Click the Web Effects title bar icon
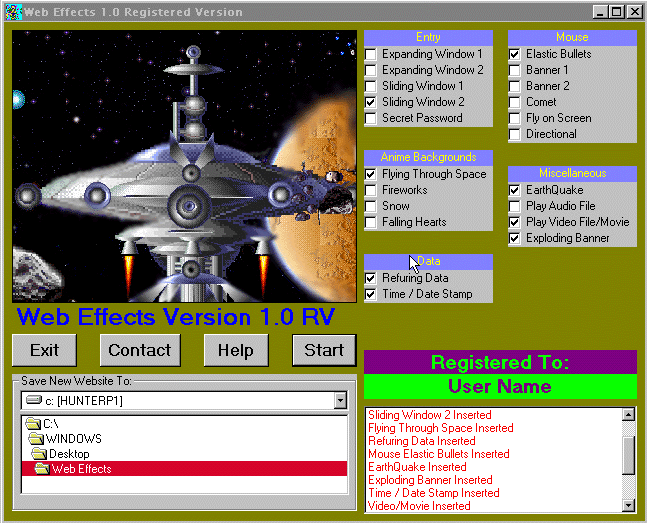The width and height of the screenshot is (647, 523). 13,12
